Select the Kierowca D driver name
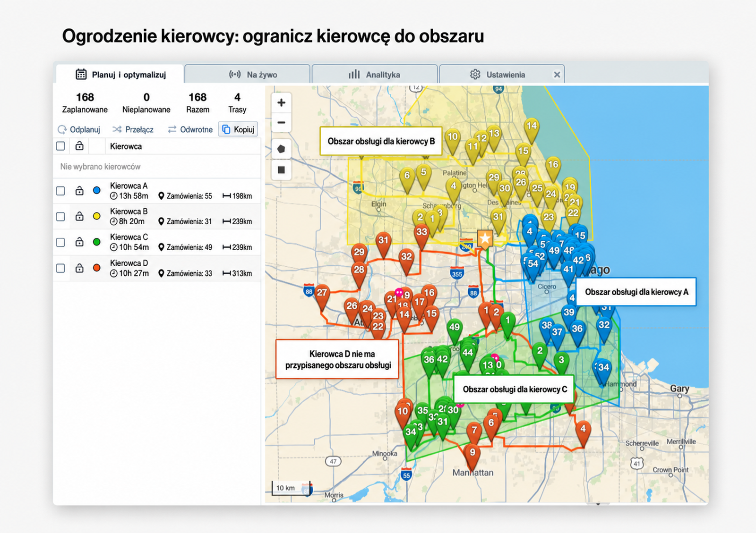 pos(129,263)
